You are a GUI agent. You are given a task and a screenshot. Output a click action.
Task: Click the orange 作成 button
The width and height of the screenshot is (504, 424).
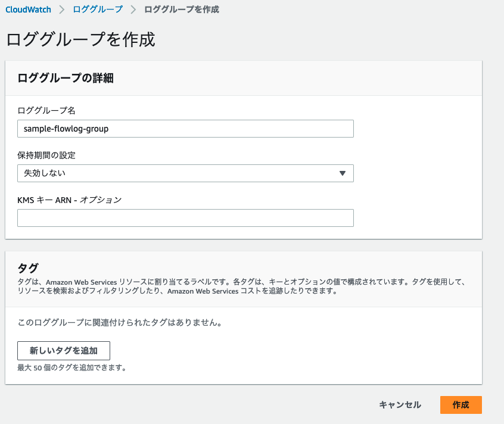click(x=461, y=405)
